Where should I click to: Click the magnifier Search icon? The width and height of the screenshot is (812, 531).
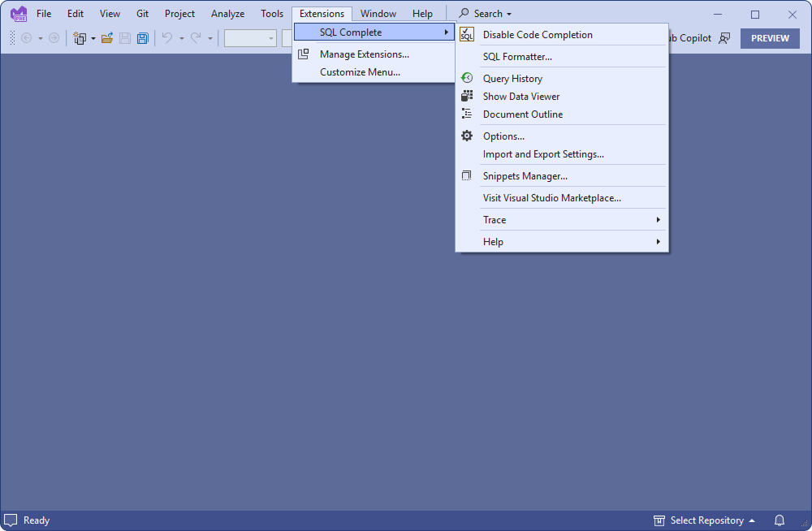(464, 13)
